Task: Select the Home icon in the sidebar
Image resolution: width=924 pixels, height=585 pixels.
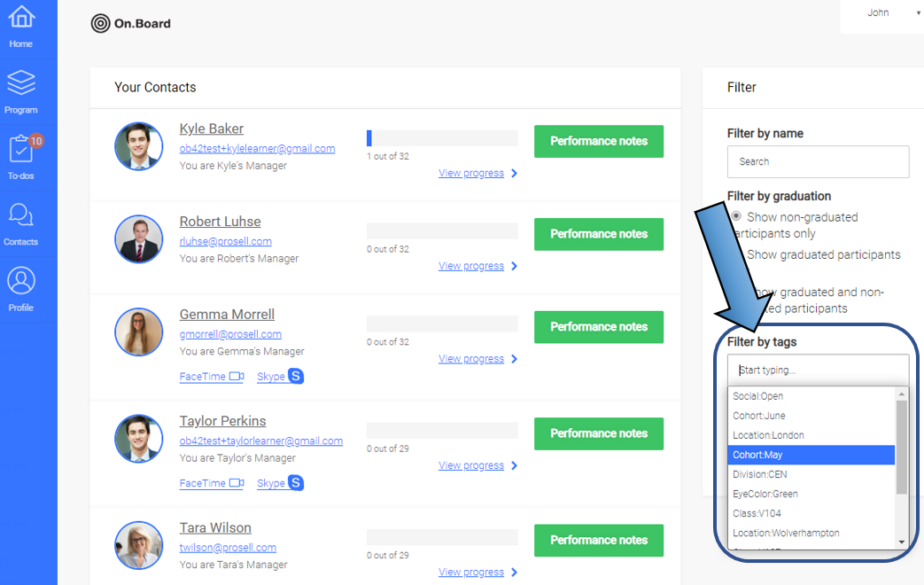Action: tap(22, 22)
